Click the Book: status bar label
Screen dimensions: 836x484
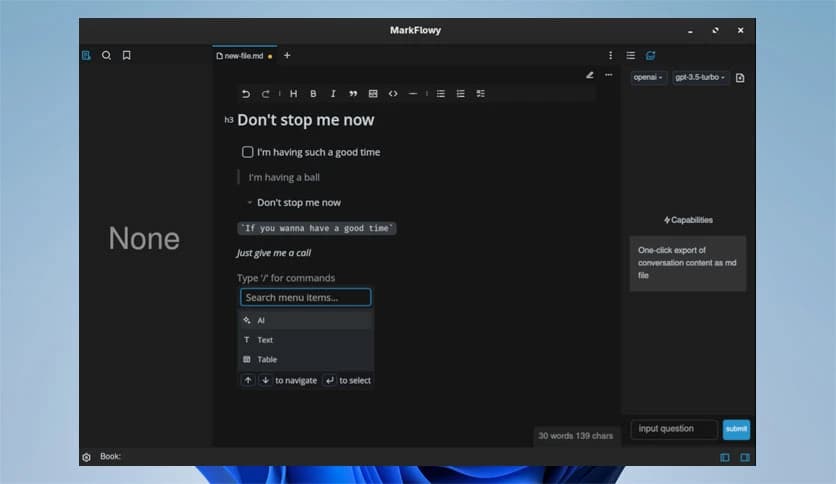tap(110, 456)
